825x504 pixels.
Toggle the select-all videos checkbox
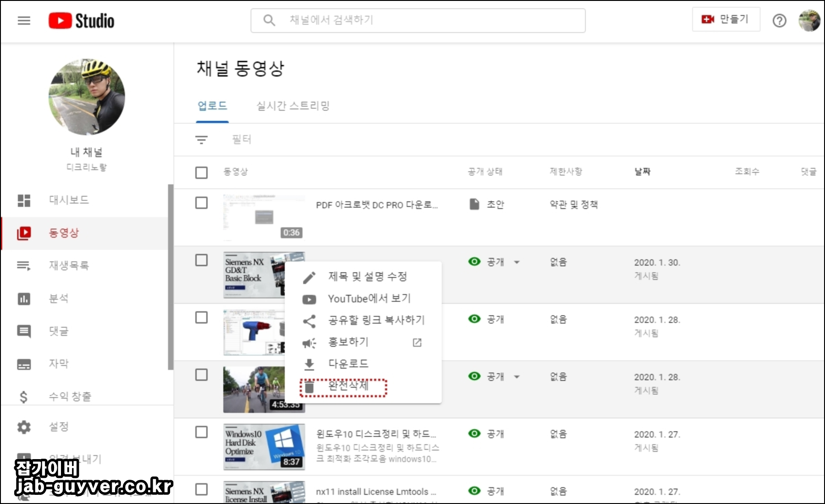point(201,173)
